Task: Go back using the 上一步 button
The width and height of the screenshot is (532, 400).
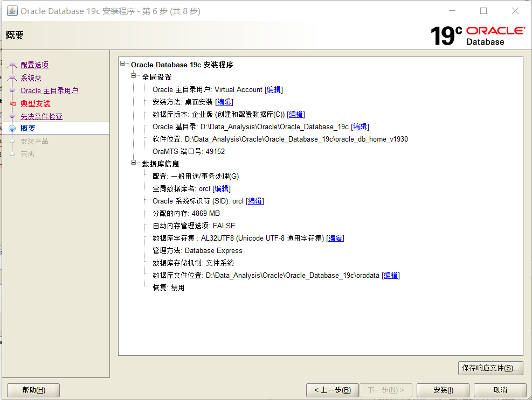Action: click(x=332, y=390)
